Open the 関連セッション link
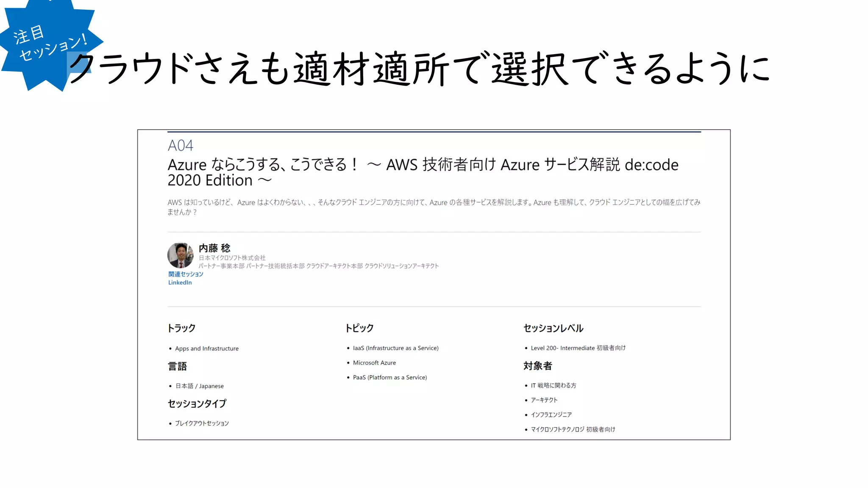 point(186,274)
